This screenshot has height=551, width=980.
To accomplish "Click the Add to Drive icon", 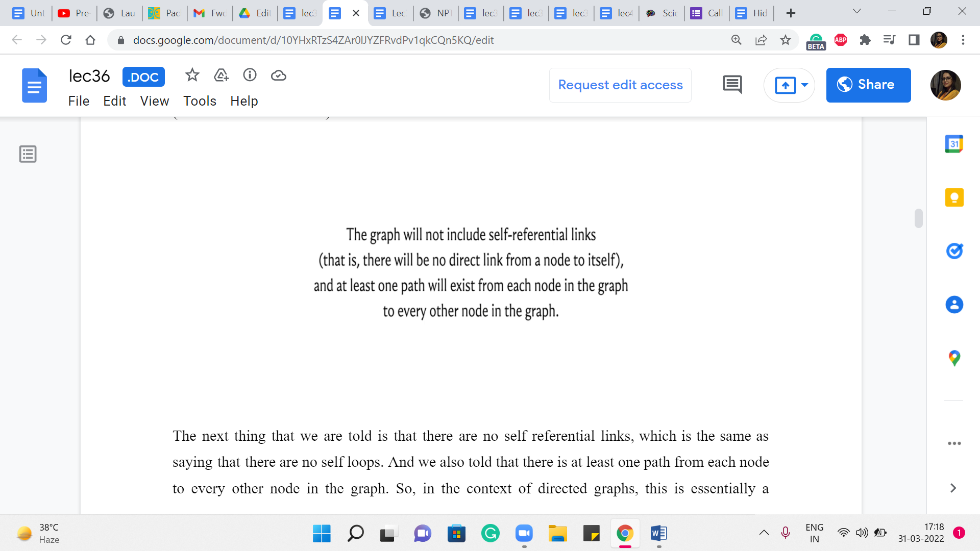I will click(221, 76).
